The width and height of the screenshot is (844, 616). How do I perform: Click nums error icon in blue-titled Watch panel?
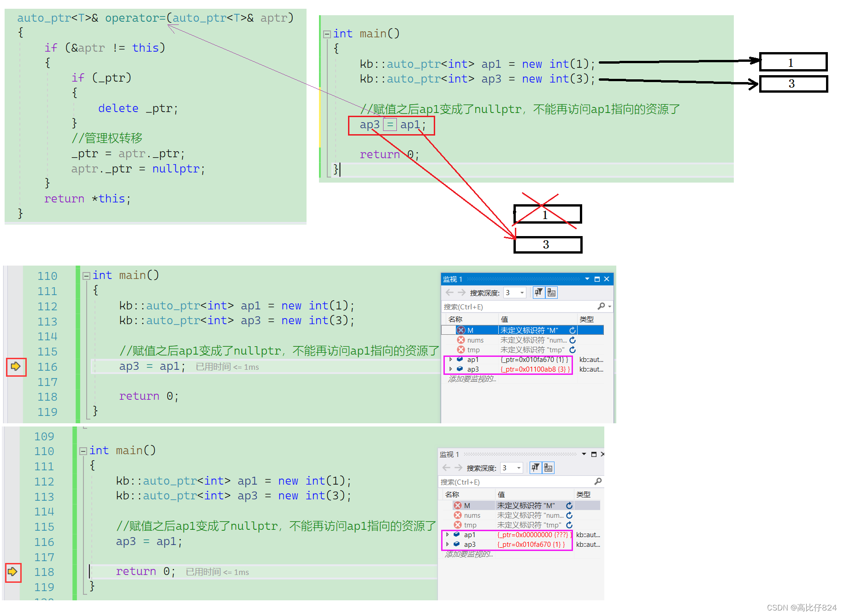click(461, 340)
